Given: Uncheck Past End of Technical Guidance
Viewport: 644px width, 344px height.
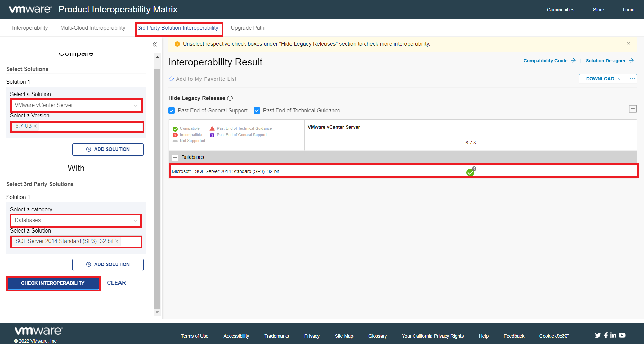Looking at the screenshot, I should [257, 110].
